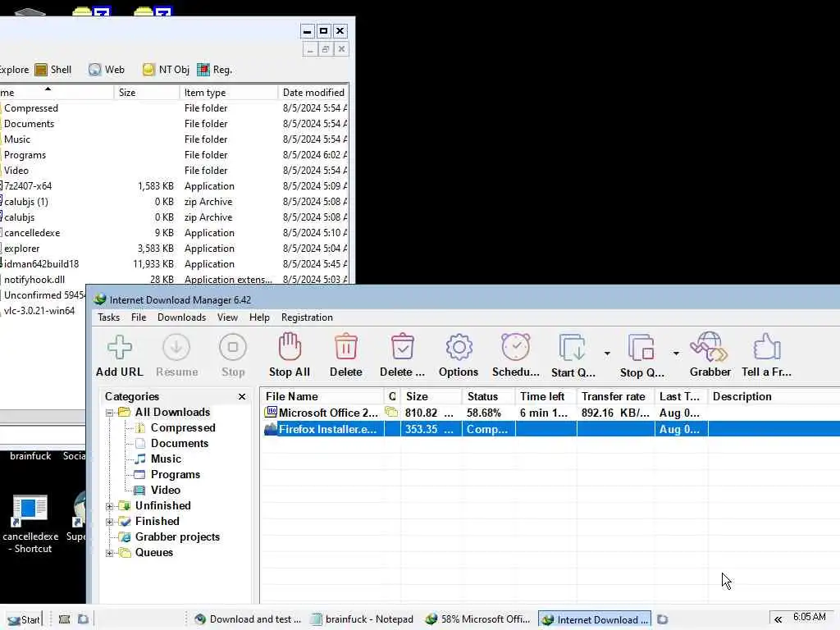Open the Help menu
Image resolution: width=840 pixels, height=630 pixels.
tap(259, 317)
